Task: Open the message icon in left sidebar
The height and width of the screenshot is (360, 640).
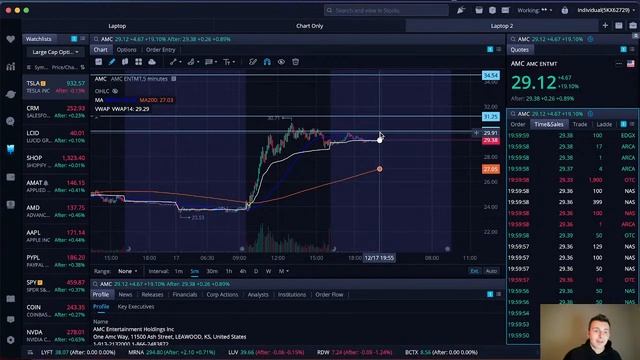Action: click(11, 319)
